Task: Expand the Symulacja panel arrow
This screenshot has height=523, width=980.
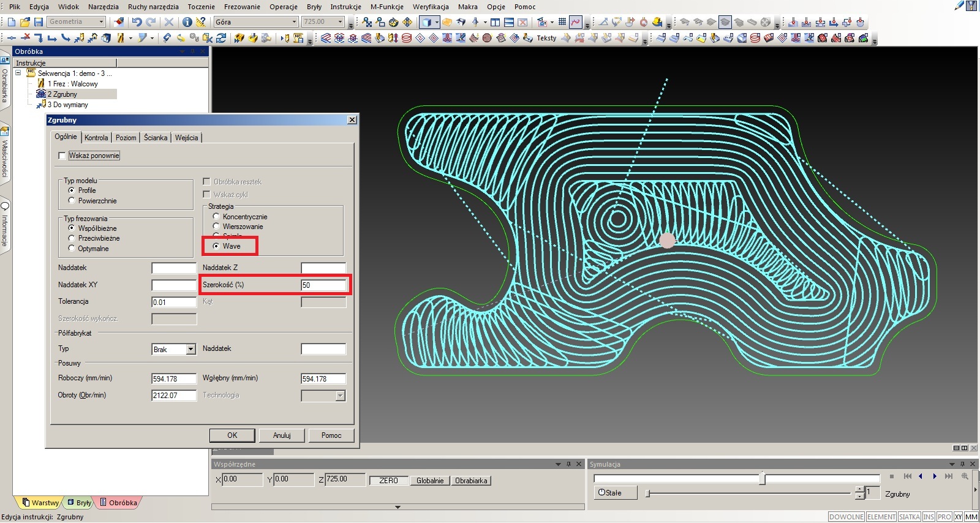Action: click(x=952, y=464)
